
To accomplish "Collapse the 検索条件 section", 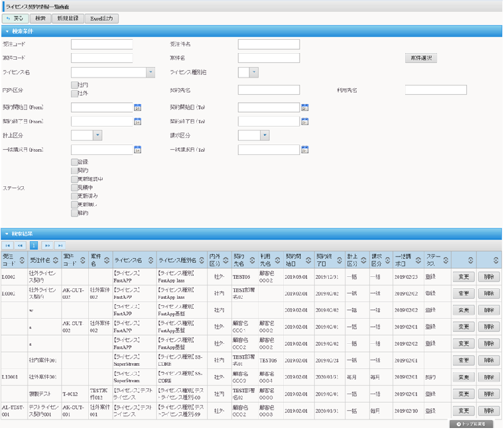I will (7, 31).
